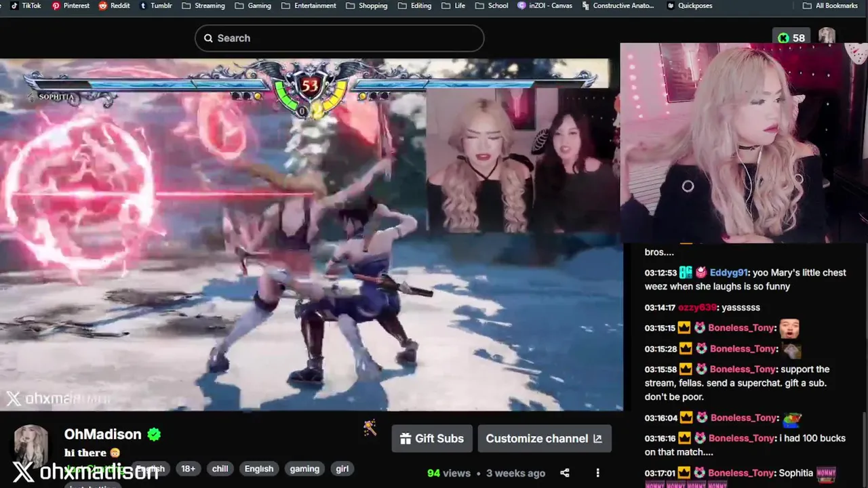Open the Pinterest bookmark

(71, 5)
